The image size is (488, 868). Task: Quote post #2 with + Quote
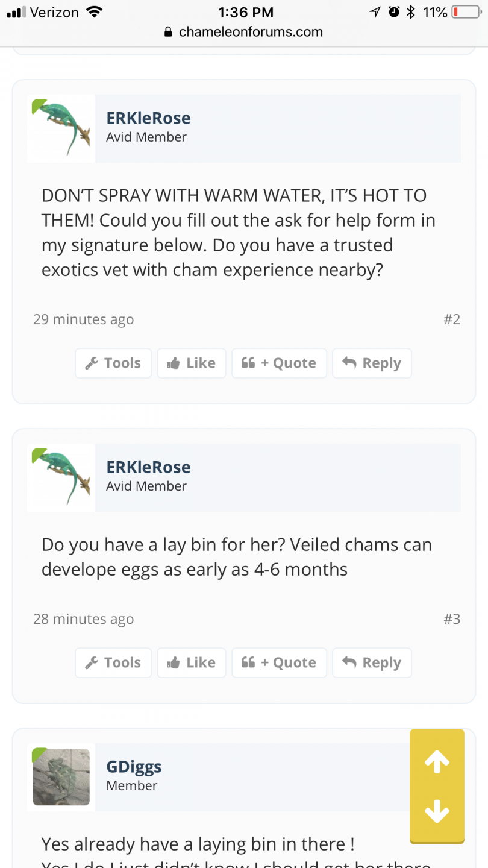tap(279, 363)
